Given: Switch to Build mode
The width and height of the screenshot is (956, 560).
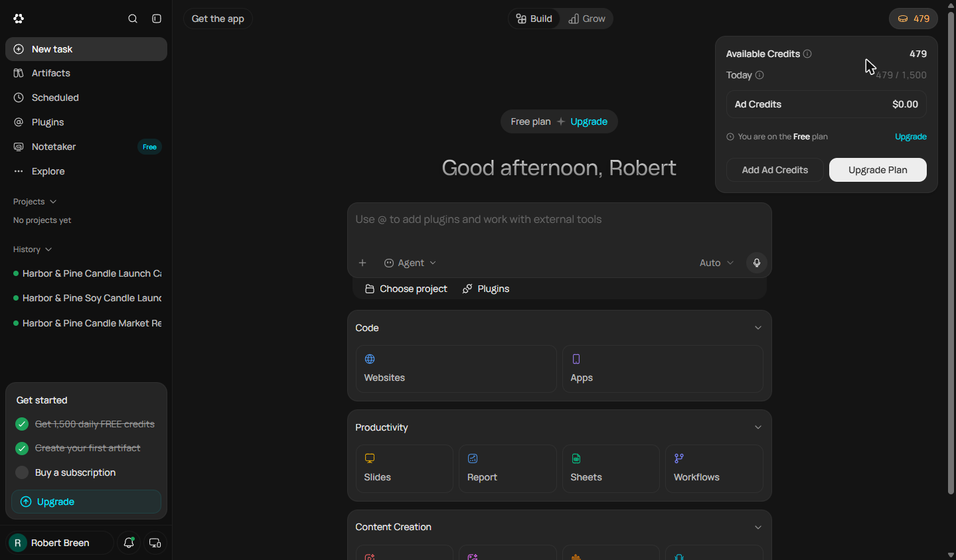Looking at the screenshot, I should click(x=534, y=19).
